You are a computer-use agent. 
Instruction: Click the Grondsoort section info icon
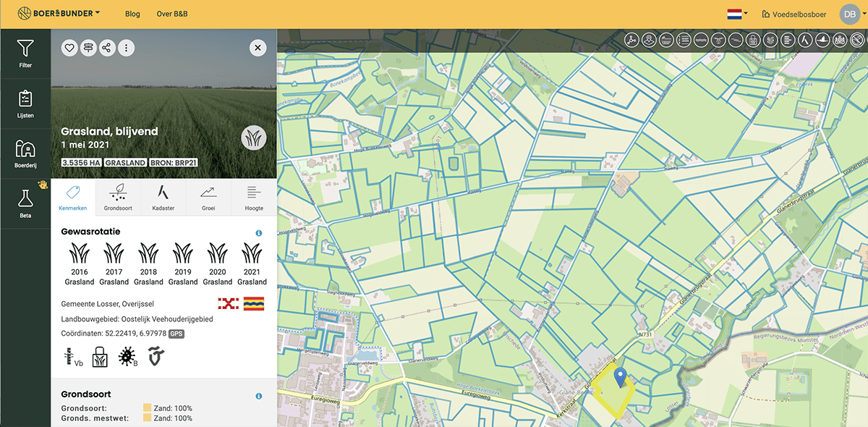[x=259, y=397]
